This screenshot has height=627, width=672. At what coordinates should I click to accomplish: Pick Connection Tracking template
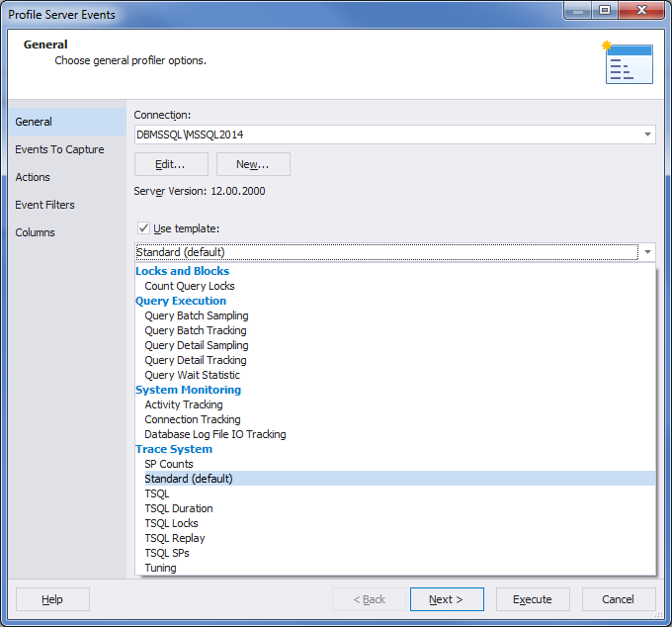click(x=395, y=419)
